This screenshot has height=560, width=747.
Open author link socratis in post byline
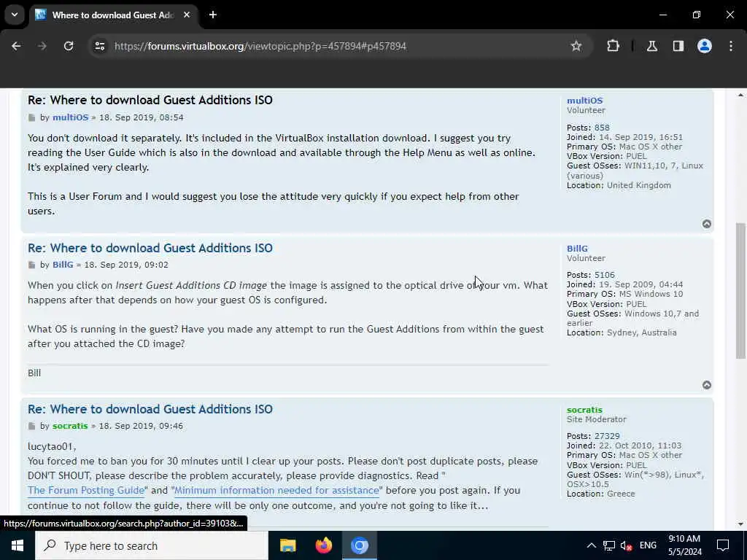70,426
